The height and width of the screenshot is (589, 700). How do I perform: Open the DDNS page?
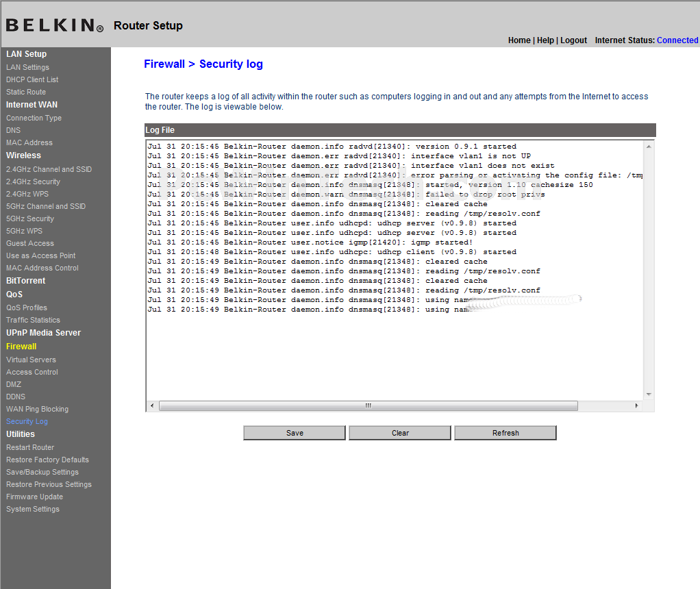pos(16,397)
